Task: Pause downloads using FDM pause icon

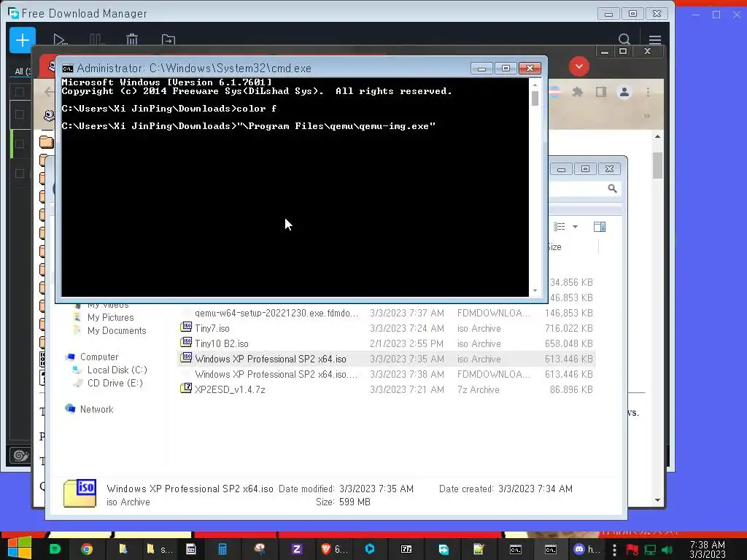Action: pyautogui.click(x=96, y=40)
